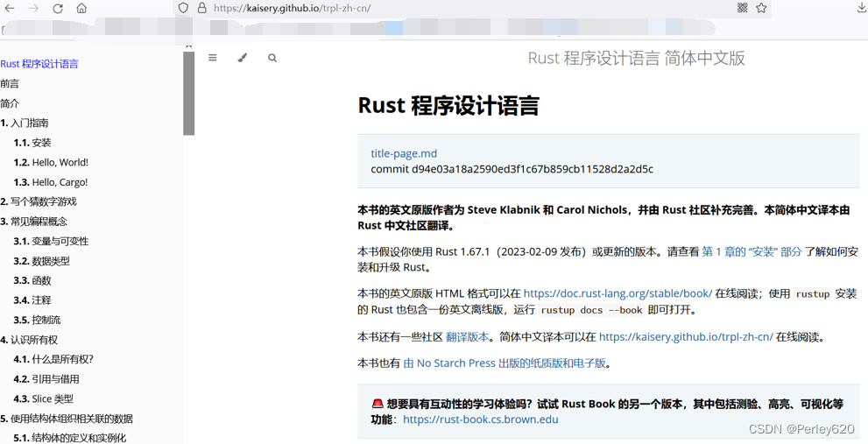This screenshot has width=868, height=444.
Task: Open section 1.3. Hello, Cargo!
Action: (x=51, y=182)
